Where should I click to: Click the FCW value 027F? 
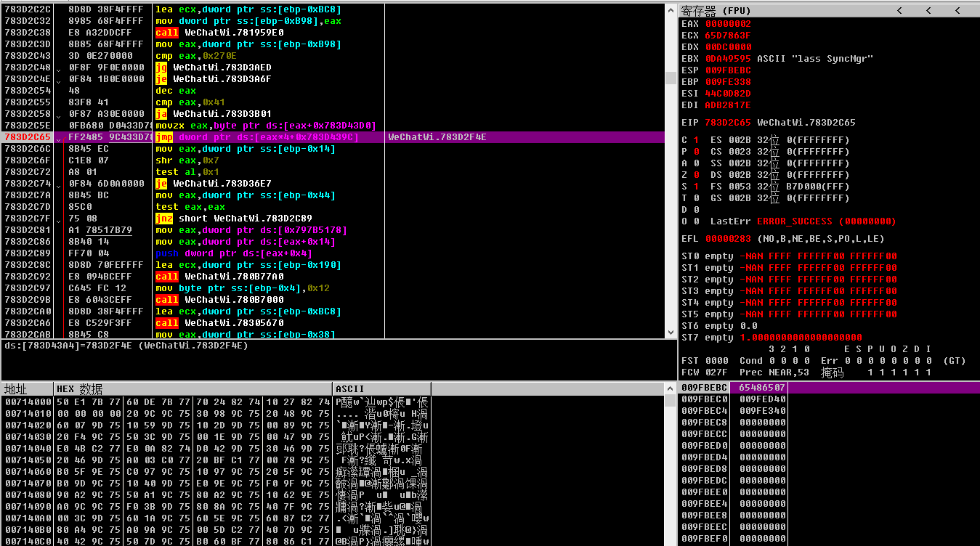point(716,372)
